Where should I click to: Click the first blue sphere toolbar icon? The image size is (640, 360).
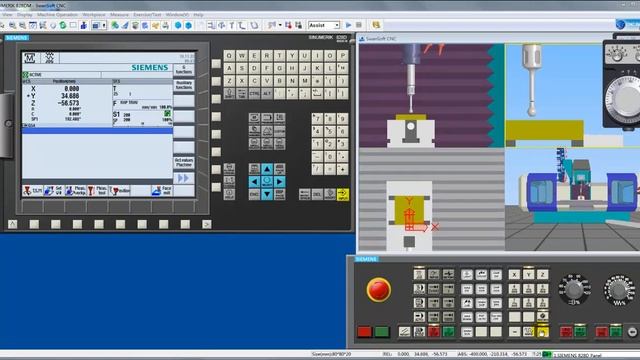pos(178,25)
